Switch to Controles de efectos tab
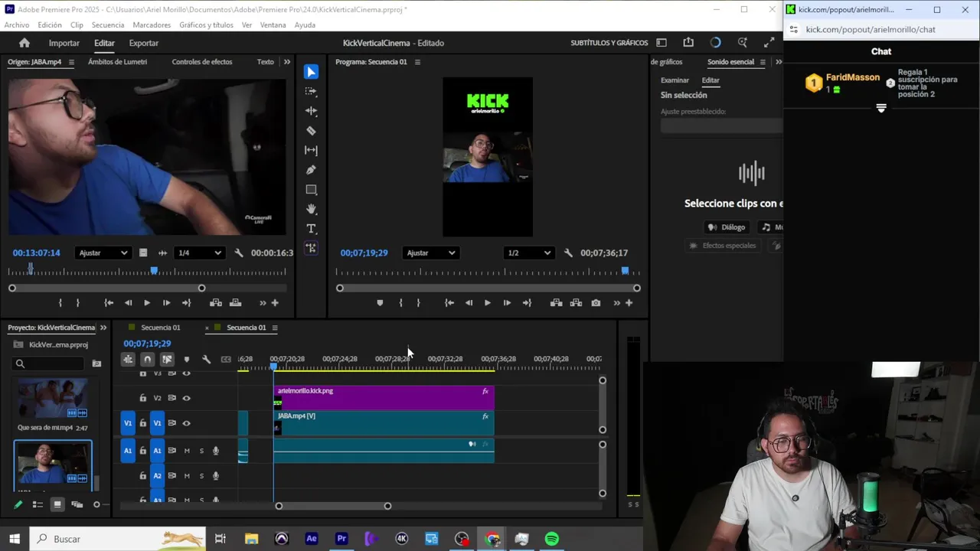The height and width of the screenshot is (551, 980). pyautogui.click(x=202, y=62)
